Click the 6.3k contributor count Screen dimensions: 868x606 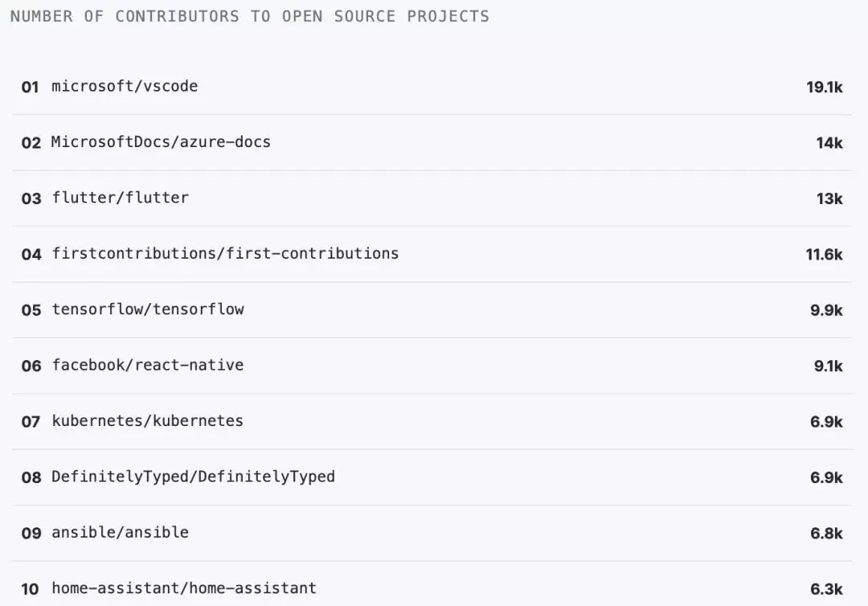826,589
